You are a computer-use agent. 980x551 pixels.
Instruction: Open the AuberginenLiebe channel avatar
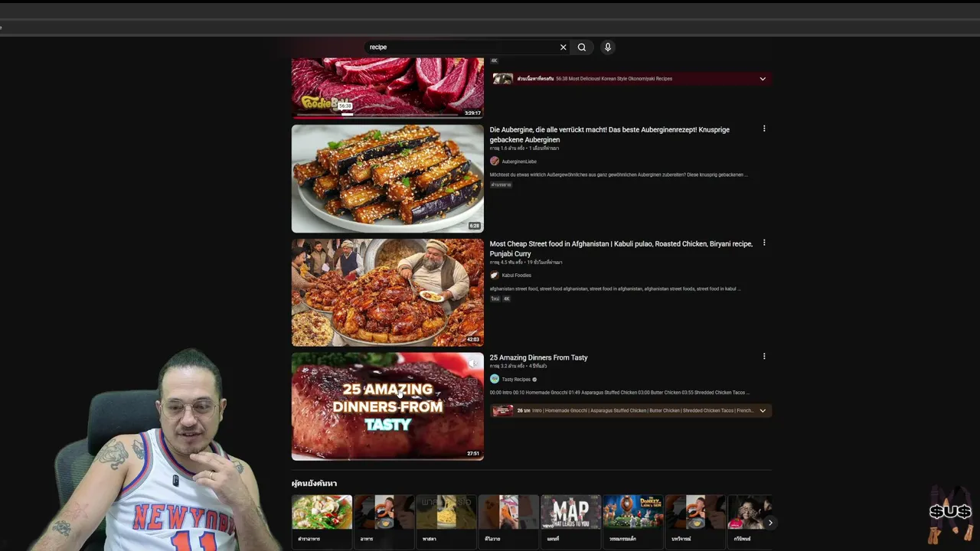point(495,161)
